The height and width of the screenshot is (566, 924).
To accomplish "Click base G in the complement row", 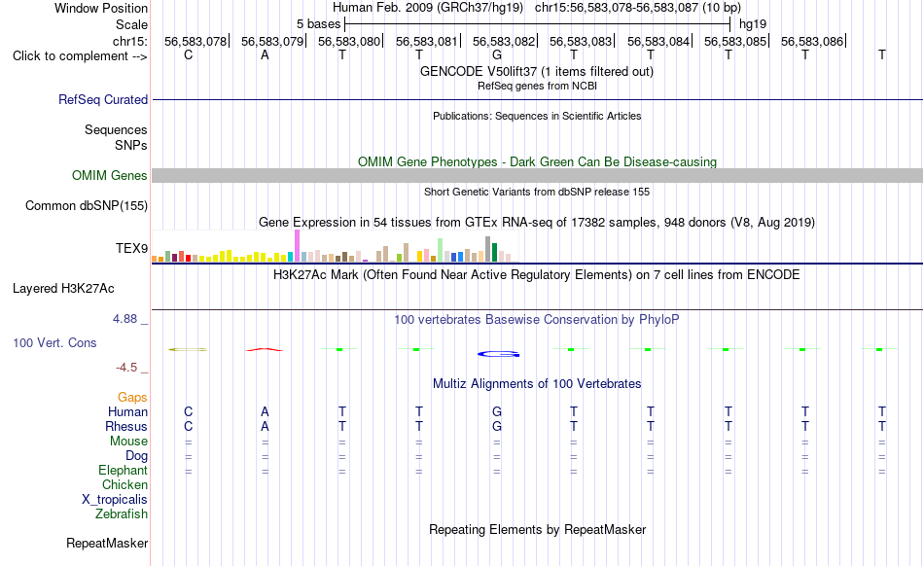I will (x=497, y=54).
